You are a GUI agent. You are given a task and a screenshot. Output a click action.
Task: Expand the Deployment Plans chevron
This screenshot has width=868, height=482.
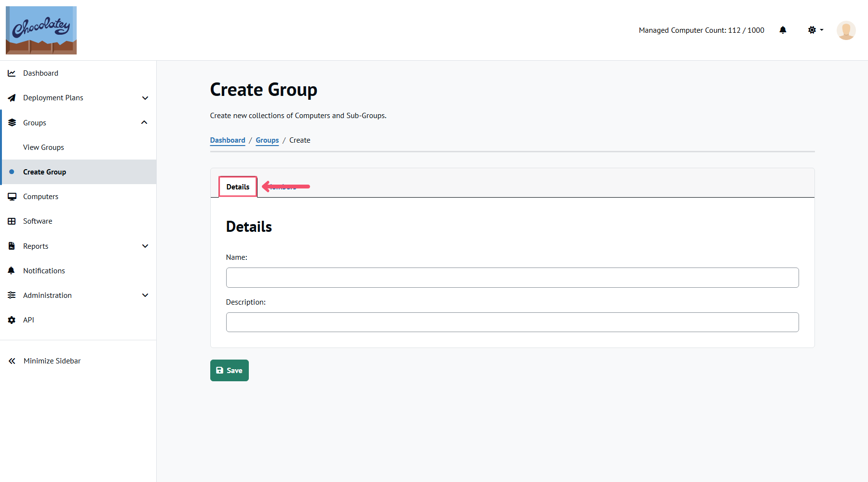point(145,98)
